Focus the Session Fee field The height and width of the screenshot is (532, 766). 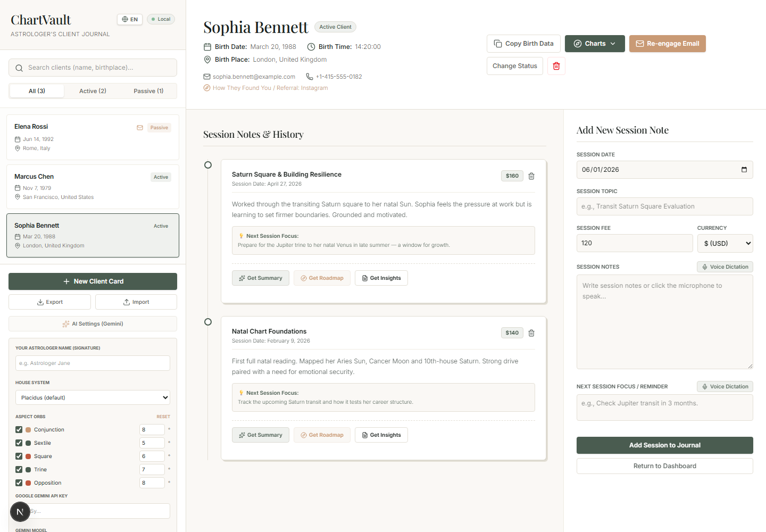click(635, 243)
